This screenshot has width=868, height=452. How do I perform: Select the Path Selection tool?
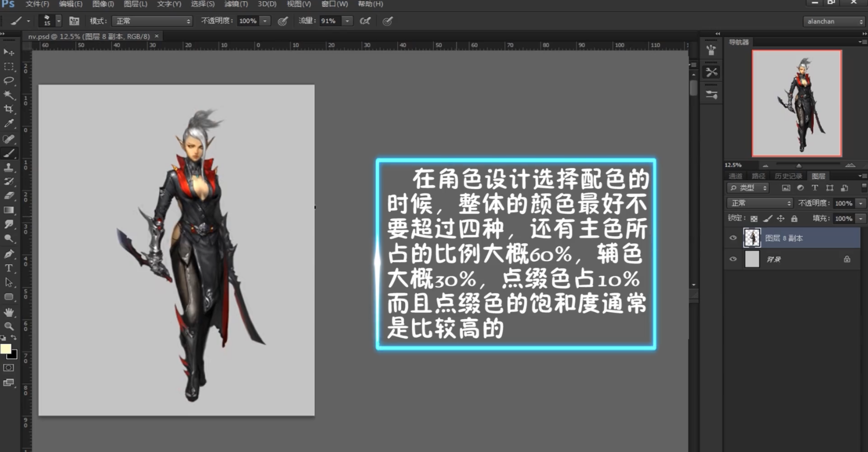click(9, 283)
